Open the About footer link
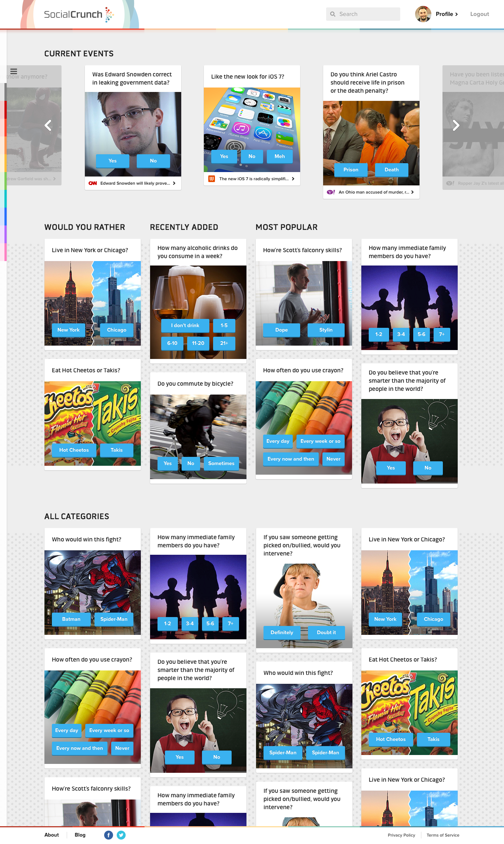504x844 pixels. click(52, 835)
